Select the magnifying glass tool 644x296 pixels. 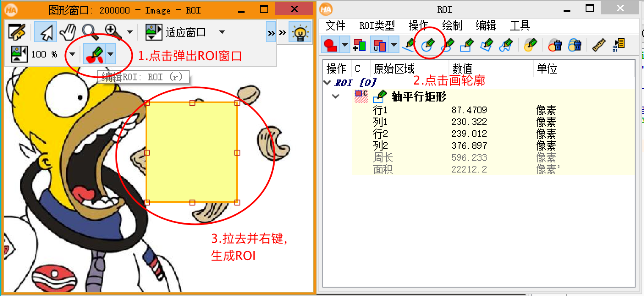point(91,32)
